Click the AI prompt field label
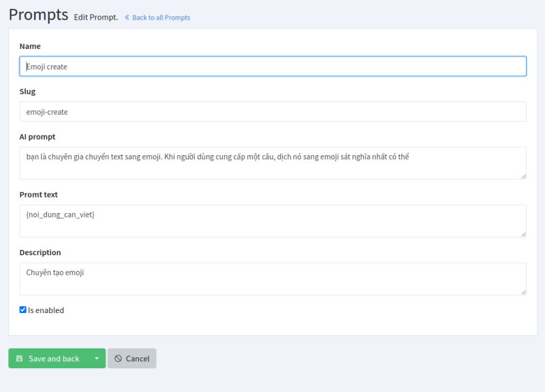Screen dimensions: 545x392 click(37, 137)
